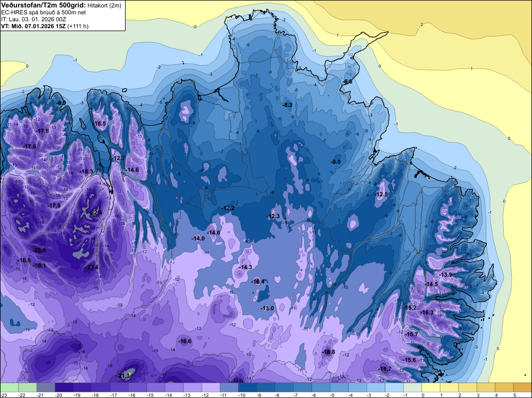Select the -12.5 temperature value
The height and width of the screenshot is (398, 532).
point(381,194)
